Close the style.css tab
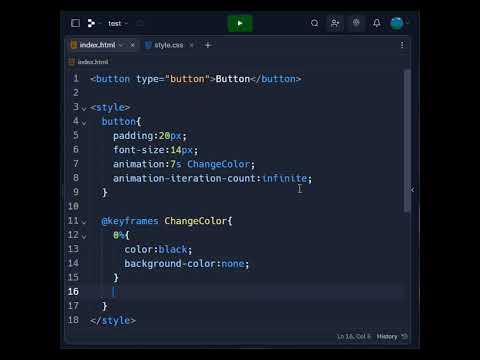Viewport: 480px width, 360px height. click(192, 45)
